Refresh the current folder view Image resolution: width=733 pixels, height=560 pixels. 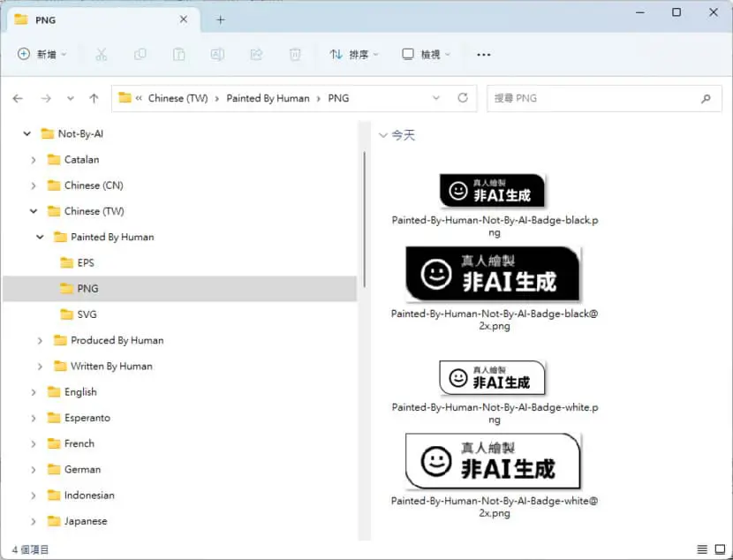(x=463, y=98)
